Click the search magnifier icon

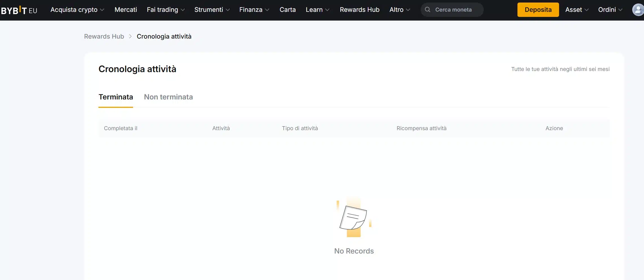tap(427, 10)
